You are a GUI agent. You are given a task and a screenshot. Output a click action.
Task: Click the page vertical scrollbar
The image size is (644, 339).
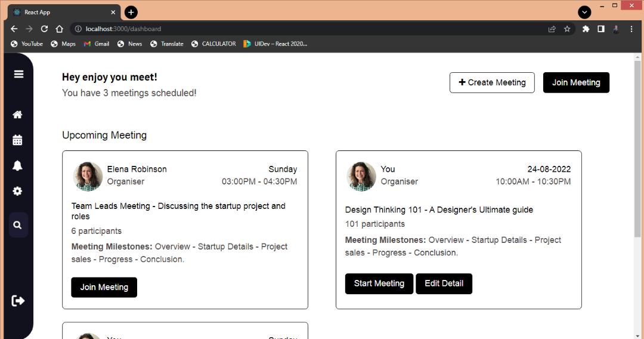(x=637, y=149)
